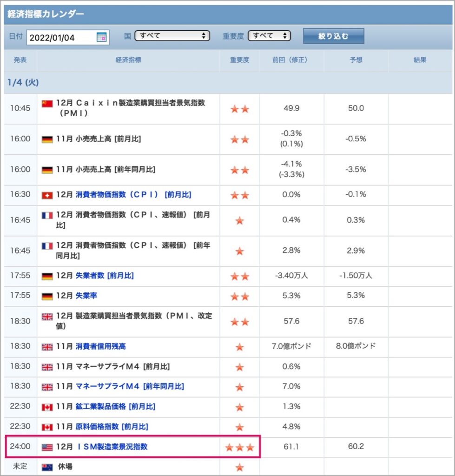
Task: Click the UK flag beside 消費者信用残高
Action: click(47, 347)
